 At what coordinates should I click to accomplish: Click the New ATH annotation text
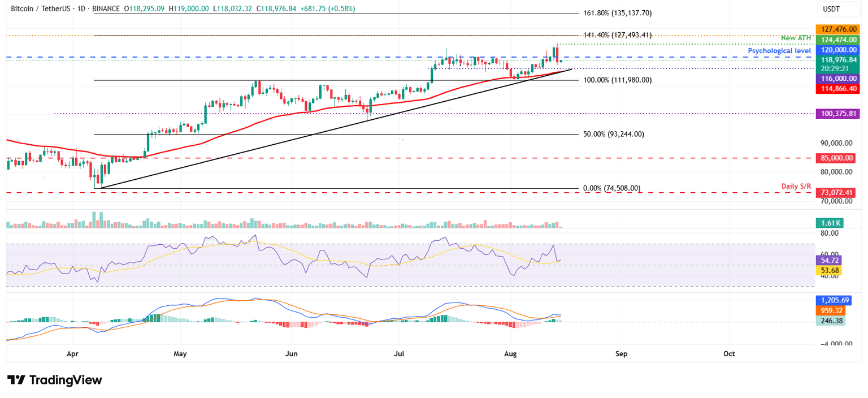pos(796,37)
